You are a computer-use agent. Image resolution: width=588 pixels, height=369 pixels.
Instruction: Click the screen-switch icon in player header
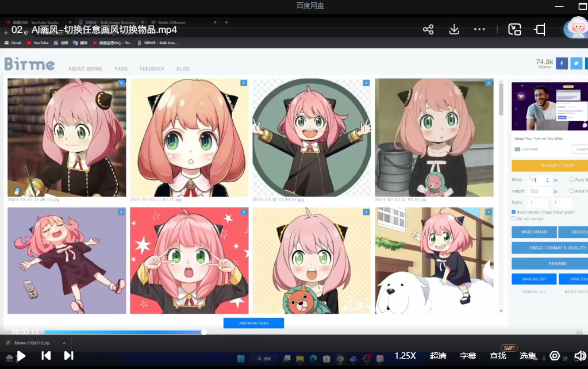pos(514,29)
